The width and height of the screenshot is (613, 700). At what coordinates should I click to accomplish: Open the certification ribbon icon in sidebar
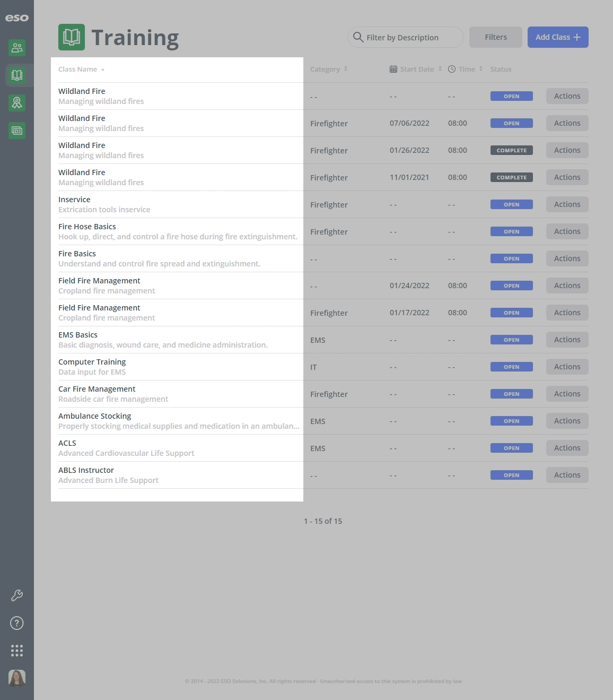click(17, 103)
